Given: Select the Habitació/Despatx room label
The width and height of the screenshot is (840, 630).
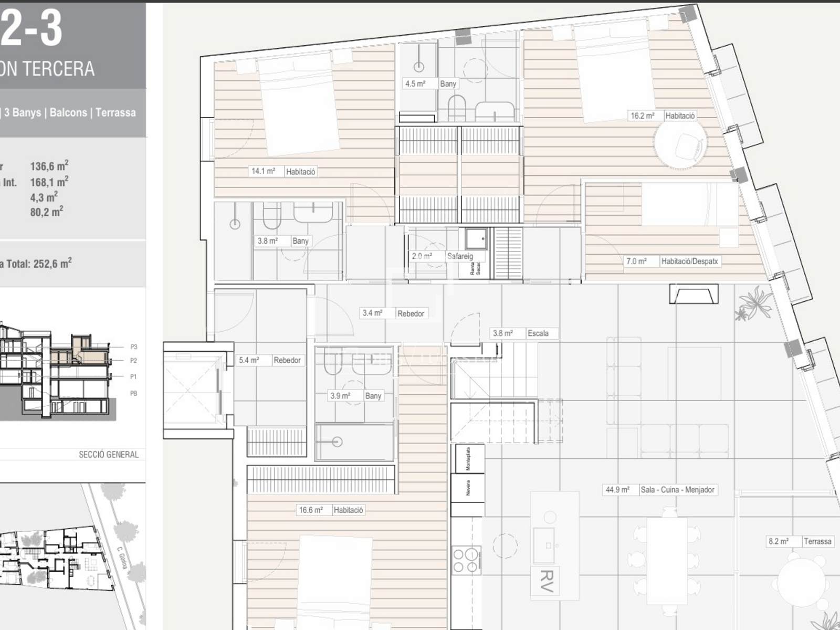Looking at the screenshot, I should (x=689, y=261).
